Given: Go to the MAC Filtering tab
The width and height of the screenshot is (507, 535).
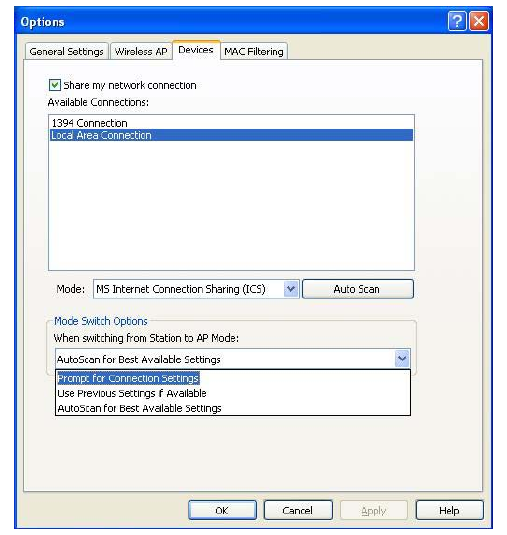Looking at the screenshot, I should point(254,52).
